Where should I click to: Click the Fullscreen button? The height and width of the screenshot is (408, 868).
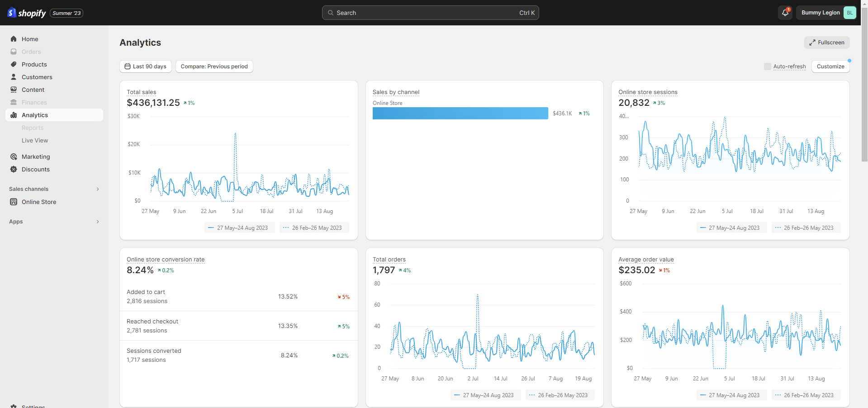pyautogui.click(x=826, y=43)
